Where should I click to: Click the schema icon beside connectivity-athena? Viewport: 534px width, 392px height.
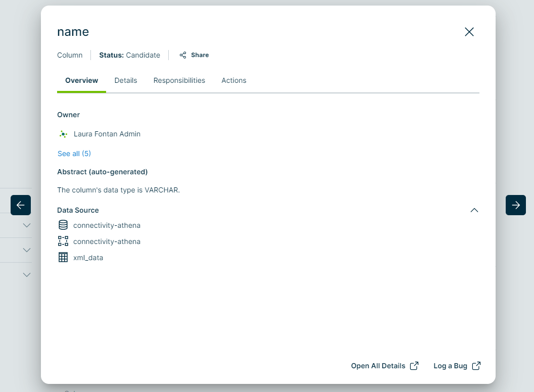tap(63, 241)
